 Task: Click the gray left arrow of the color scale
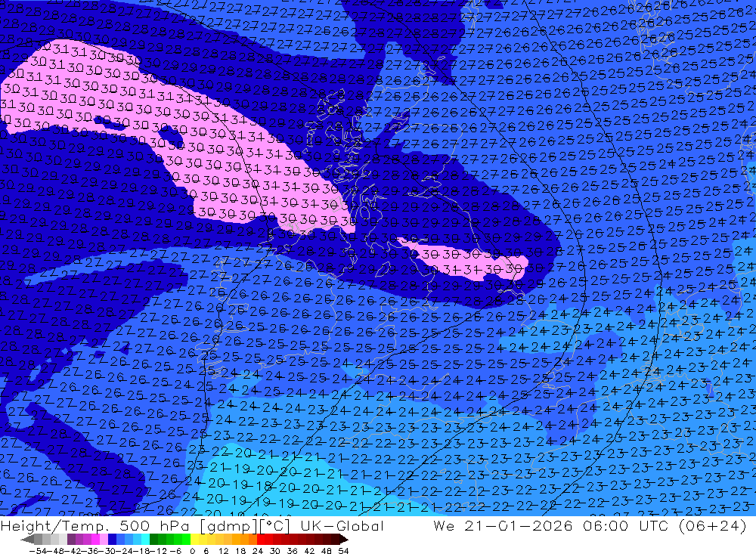27,540
